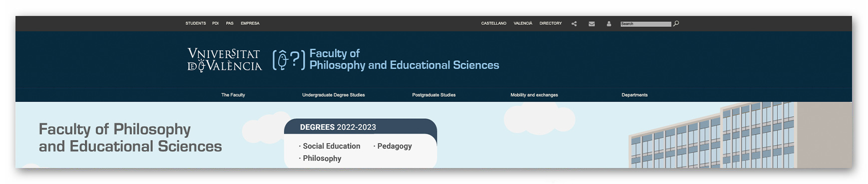
Task: Open the Empresa link
Action: point(250,23)
